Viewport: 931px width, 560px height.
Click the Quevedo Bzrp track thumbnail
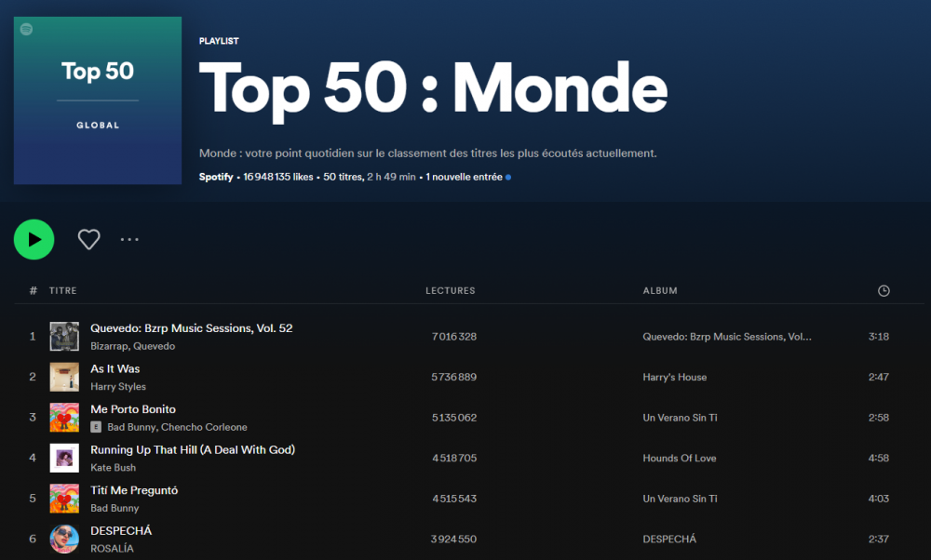click(x=64, y=337)
